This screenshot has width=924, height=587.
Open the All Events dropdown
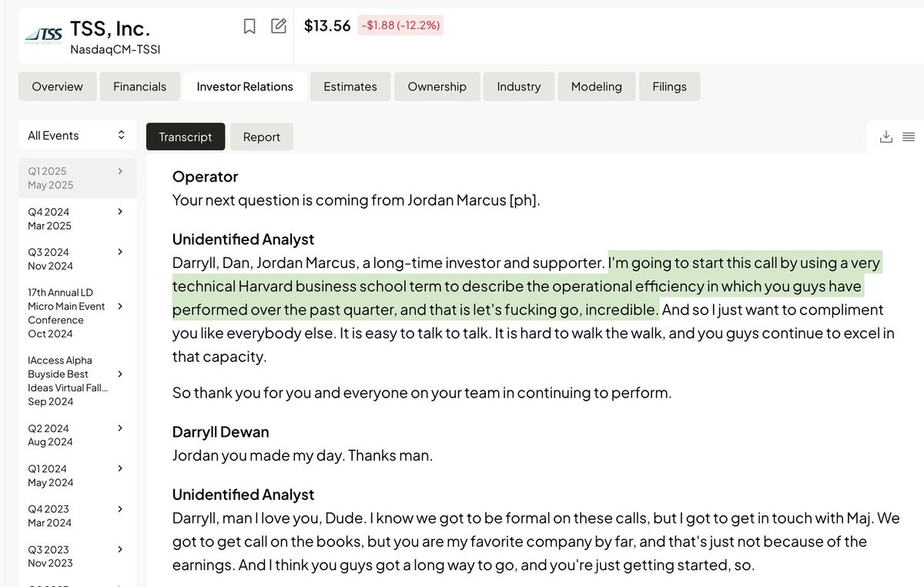pyautogui.click(x=77, y=136)
